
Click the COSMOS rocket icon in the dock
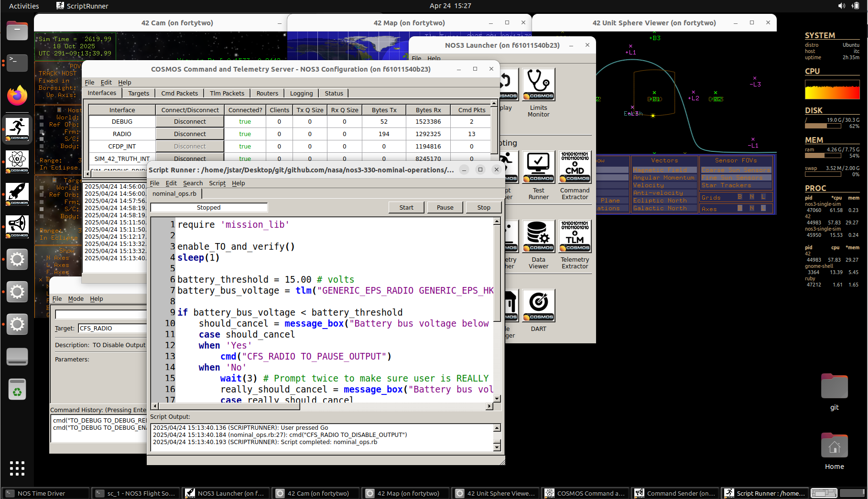pos(17,193)
